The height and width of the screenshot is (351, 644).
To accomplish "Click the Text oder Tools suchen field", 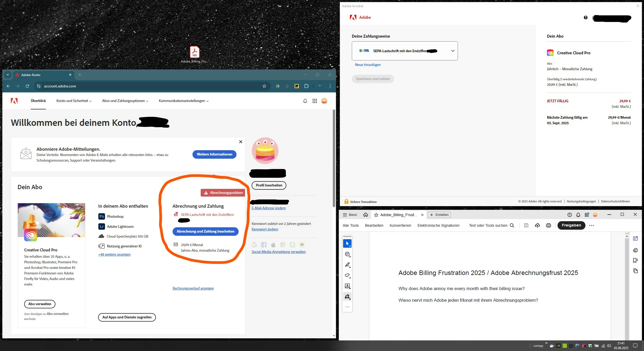I will point(488,225).
